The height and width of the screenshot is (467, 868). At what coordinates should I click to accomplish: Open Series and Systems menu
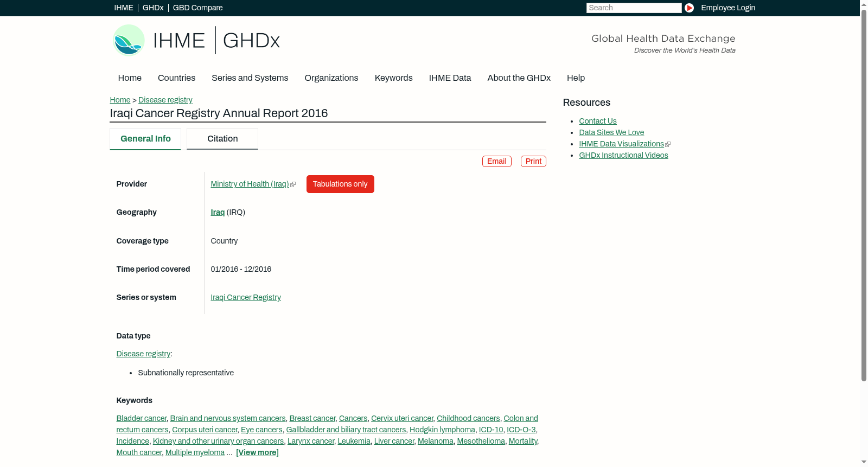click(250, 78)
